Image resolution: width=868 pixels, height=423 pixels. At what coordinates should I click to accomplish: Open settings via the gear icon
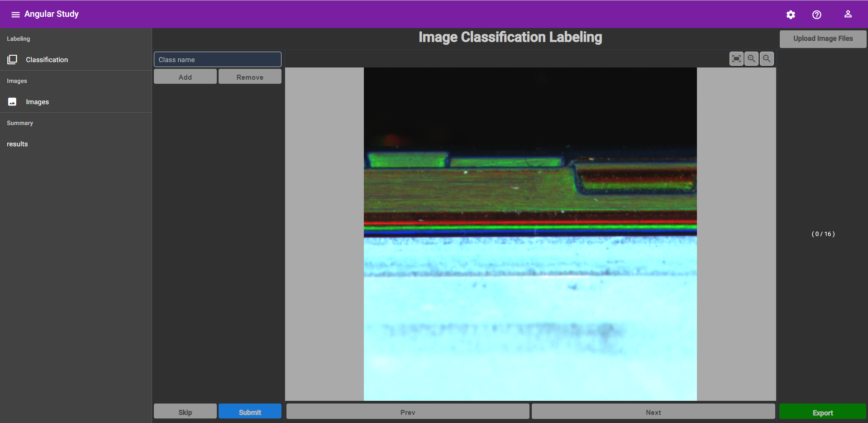coord(791,14)
